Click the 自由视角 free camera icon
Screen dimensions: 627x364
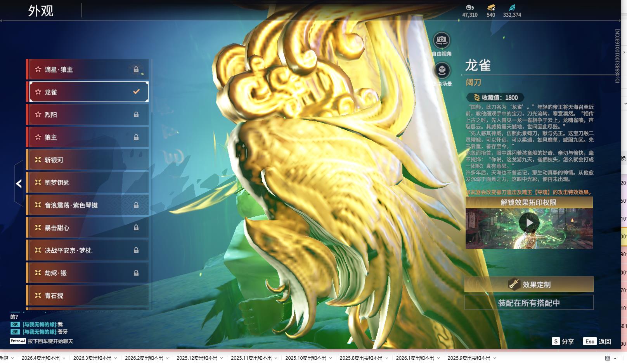coord(441,39)
